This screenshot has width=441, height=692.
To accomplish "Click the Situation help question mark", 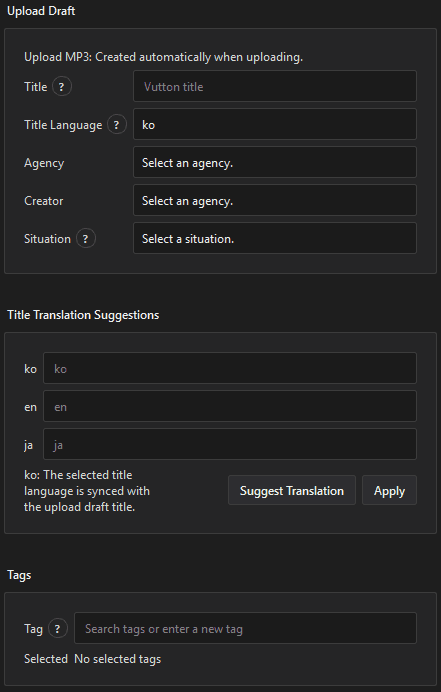I will [86, 239].
